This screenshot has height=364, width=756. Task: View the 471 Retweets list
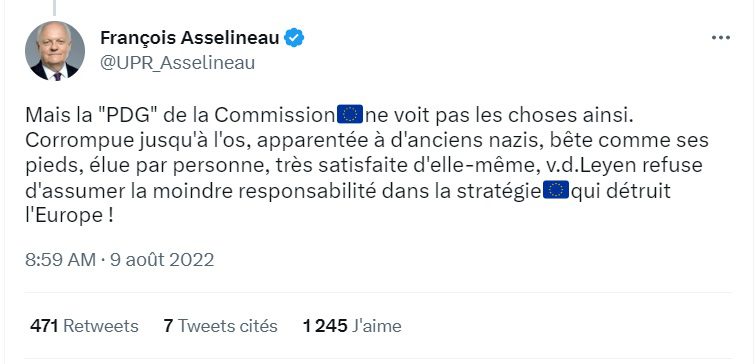coord(84,326)
